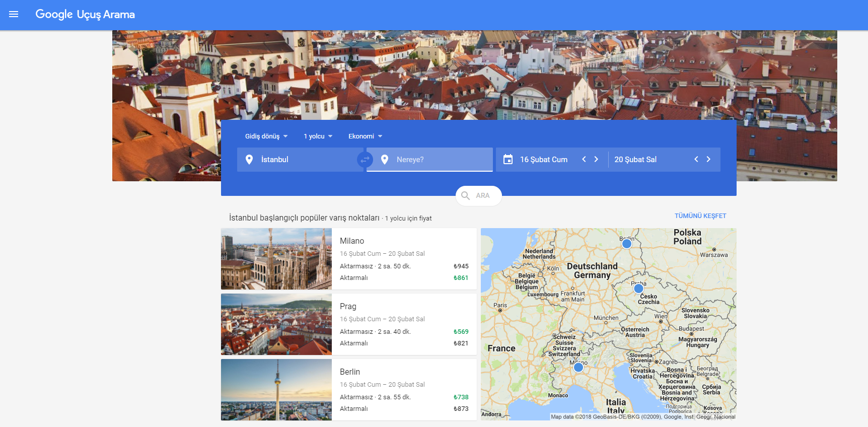Open the Milano cathedral thumbnail

tap(276, 259)
